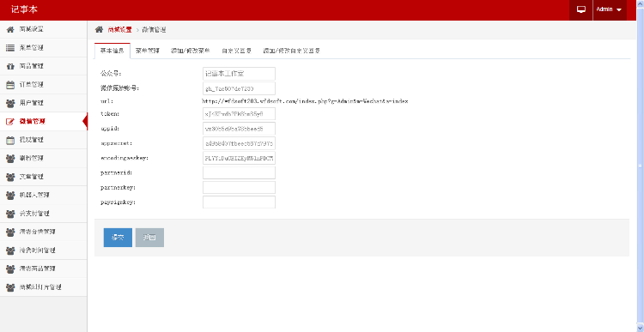This screenshot has height=332, width=644.
Task: Click the red 商城设置 breadcrumb link
Action: click(119, 30)
